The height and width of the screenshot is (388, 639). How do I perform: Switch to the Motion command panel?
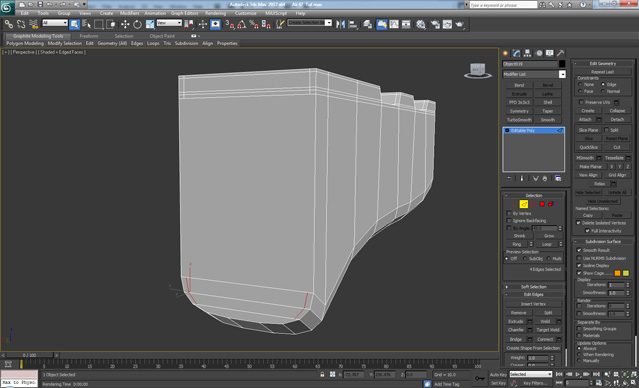539,53
